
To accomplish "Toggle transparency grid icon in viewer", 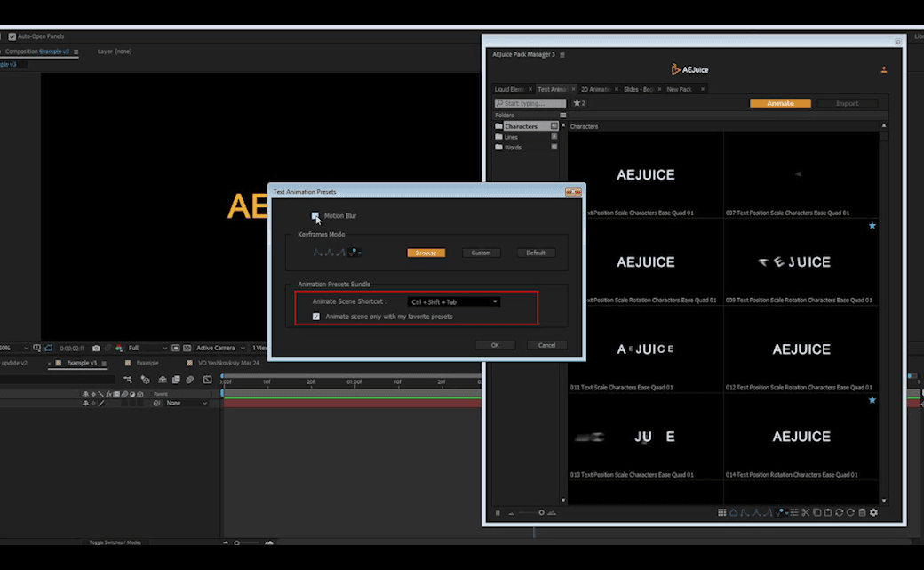I will pyautogui.click(x=187, y=349).
